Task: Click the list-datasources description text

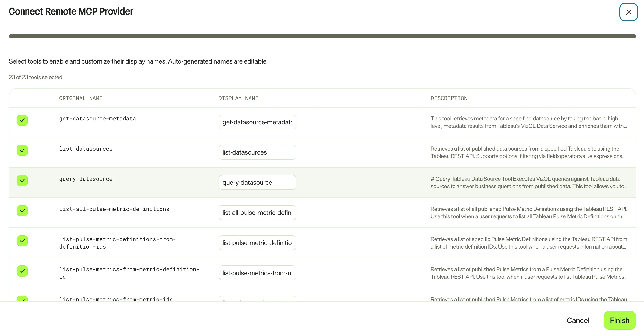Action: point(528,152)
